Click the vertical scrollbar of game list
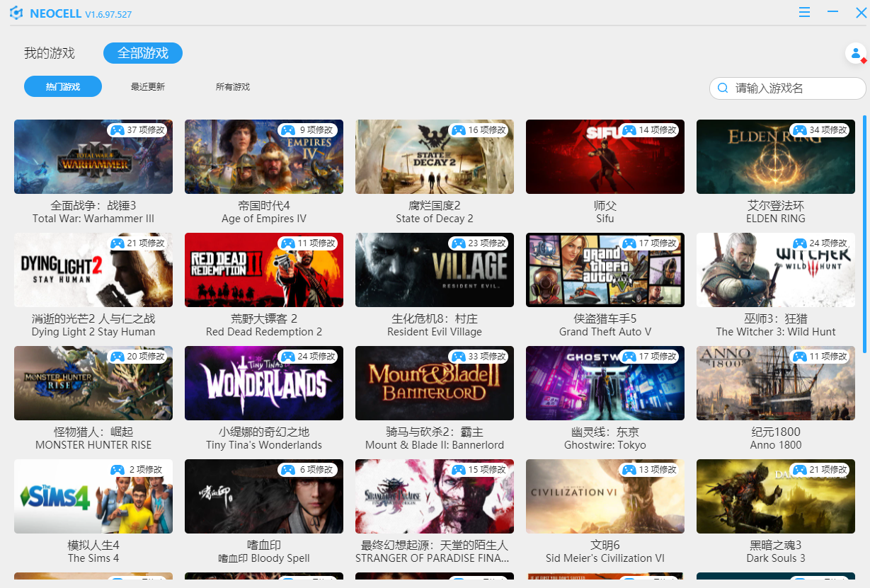This screenshot has height=588, width=870. [x=864, y=234]
